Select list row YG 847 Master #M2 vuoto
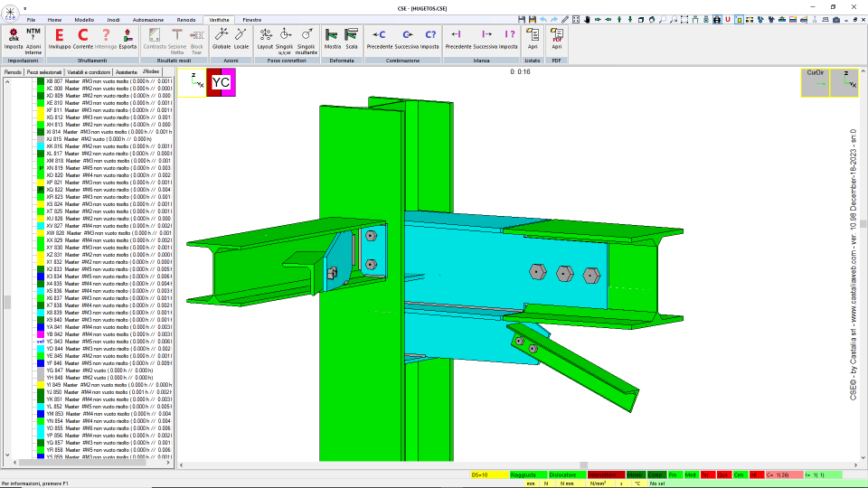Screen dimensions: 868x488 click(x=99, y=371)
